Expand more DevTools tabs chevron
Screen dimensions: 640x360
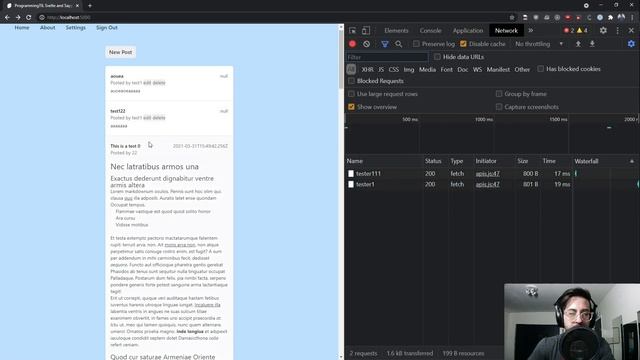point(531,31)
